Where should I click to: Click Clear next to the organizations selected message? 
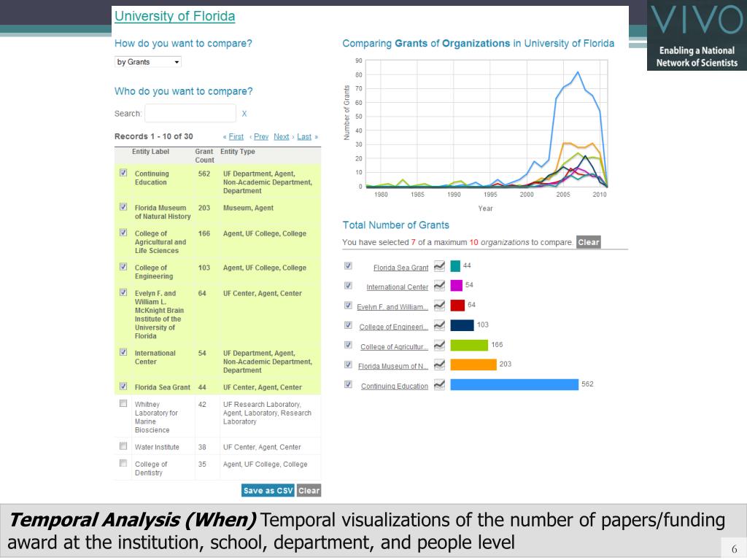coord(589,242)
